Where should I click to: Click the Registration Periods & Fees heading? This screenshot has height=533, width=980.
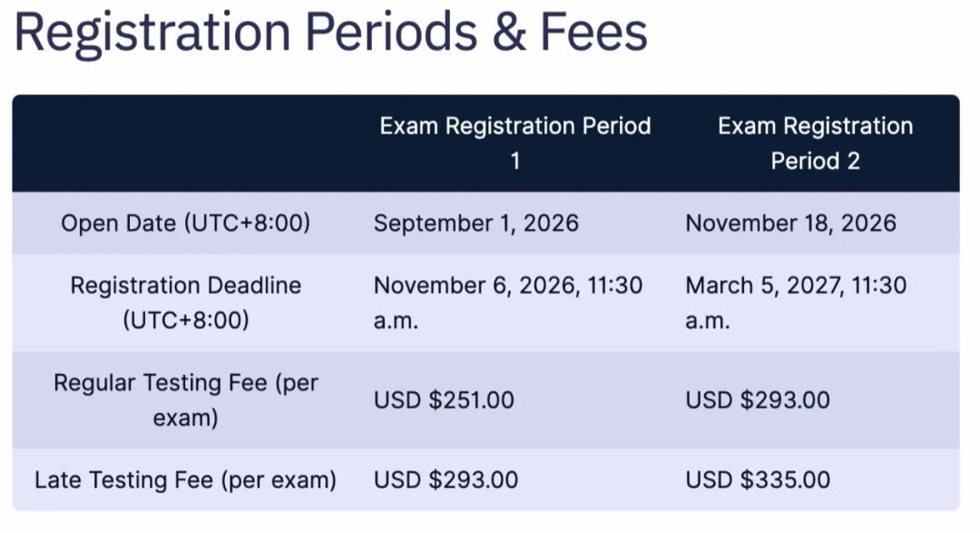pos(330,33)
